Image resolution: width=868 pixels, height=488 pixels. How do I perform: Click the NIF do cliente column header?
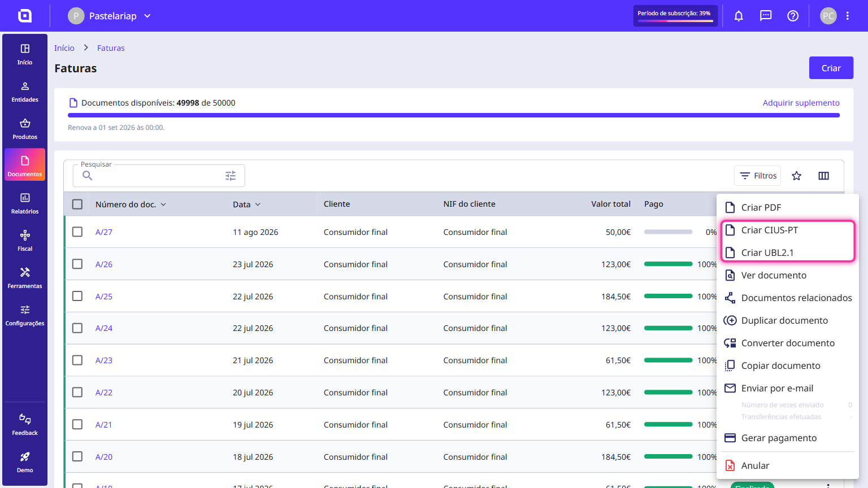[469, 204]
